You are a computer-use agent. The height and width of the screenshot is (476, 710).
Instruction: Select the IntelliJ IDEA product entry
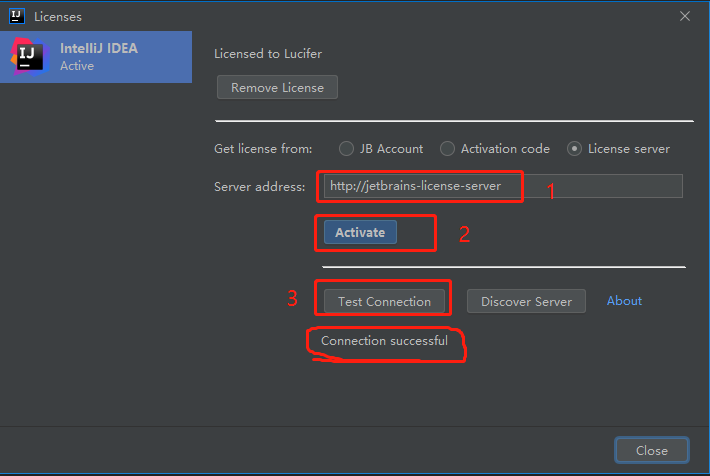coord(96,57)
